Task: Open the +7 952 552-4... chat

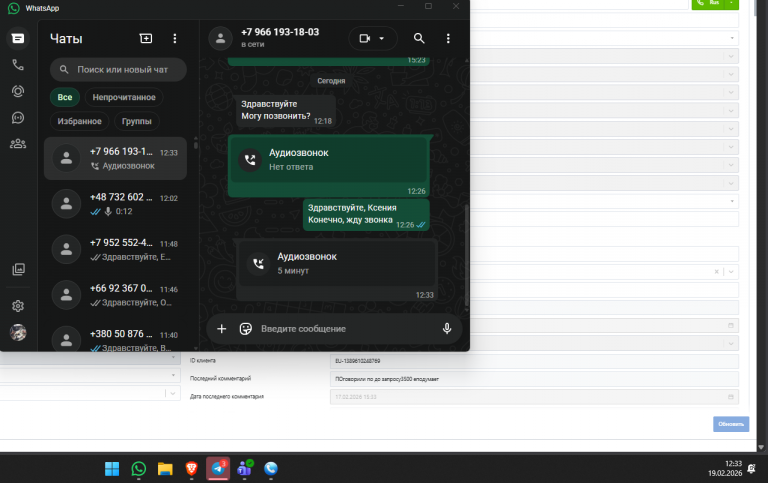Action: [x=116, y=249]
